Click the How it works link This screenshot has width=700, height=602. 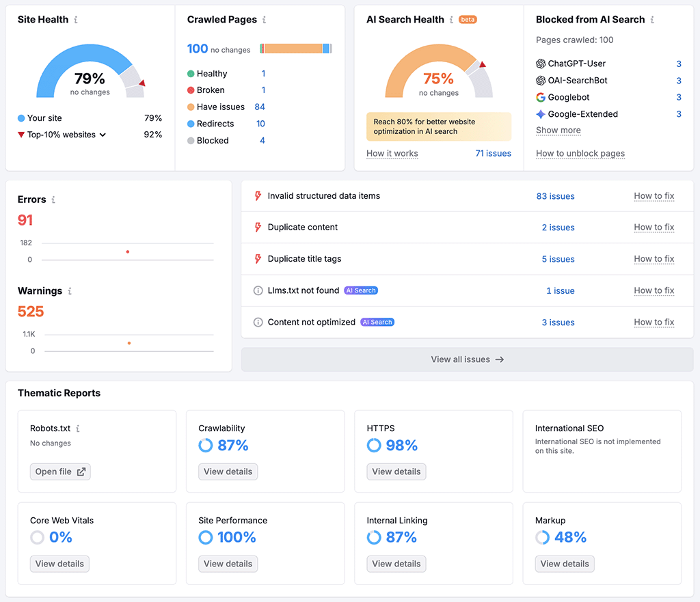tap(392, 154)
